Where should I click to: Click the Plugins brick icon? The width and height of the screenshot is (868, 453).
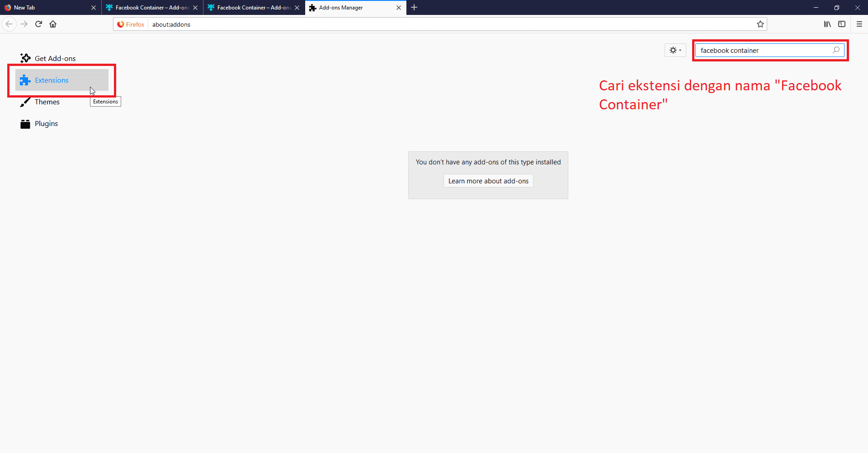point(25,124)
